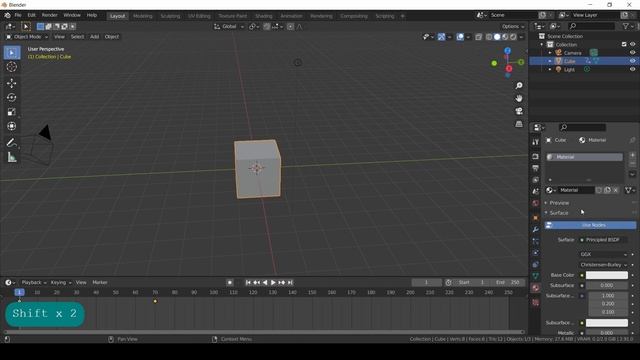Adjust the Subsurface value slider
This screenshot has width=640, height=360.
tap(607, 286)
